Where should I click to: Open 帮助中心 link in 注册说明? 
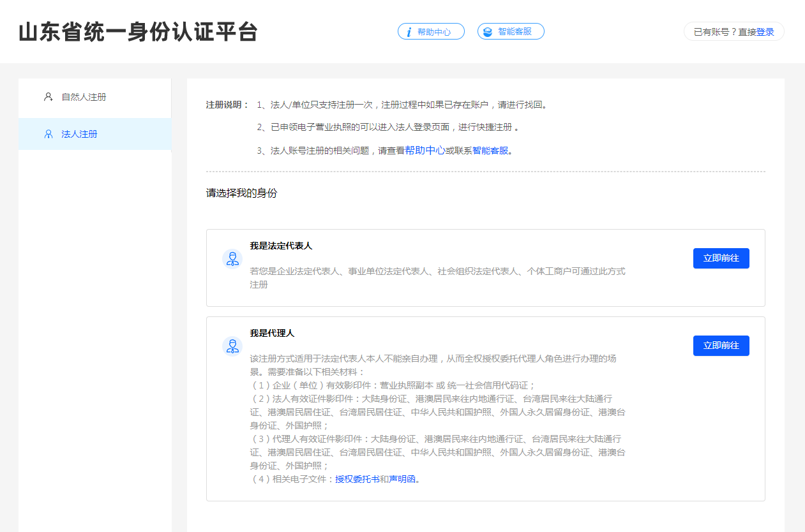pyautogui.click(x=425, y=151)
